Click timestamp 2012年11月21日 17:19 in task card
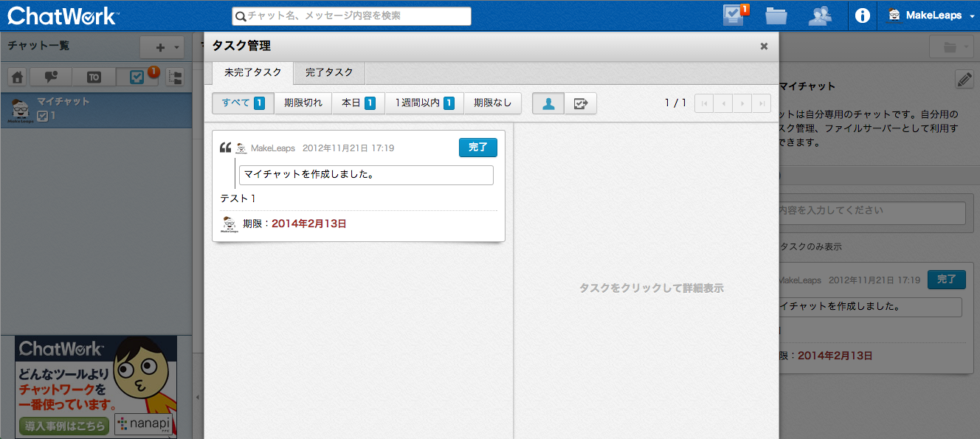Viewport: 980px width, 439px height. (348, 148)
